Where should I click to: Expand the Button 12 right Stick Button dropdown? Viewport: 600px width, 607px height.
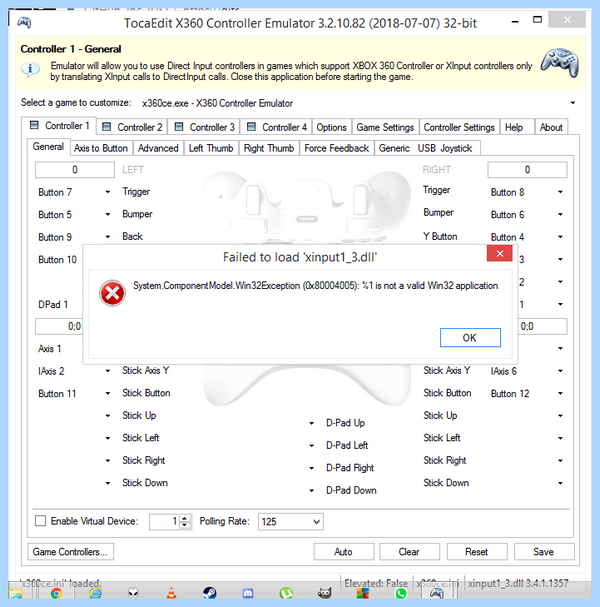[560, 393]
